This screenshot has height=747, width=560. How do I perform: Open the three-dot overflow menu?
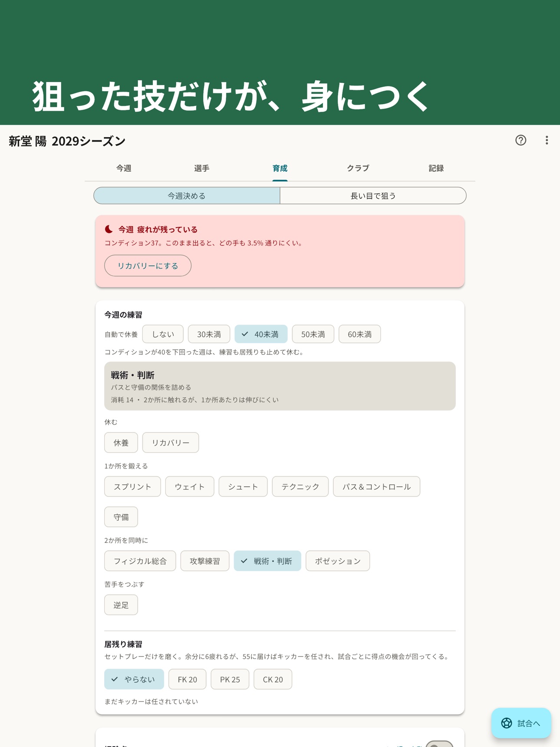click(x=547, y=140)
